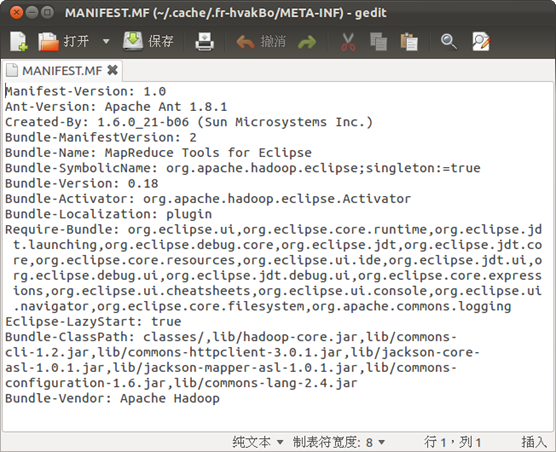
Task: Undo last action with 撤消 arrow
Action: [261, 42]
